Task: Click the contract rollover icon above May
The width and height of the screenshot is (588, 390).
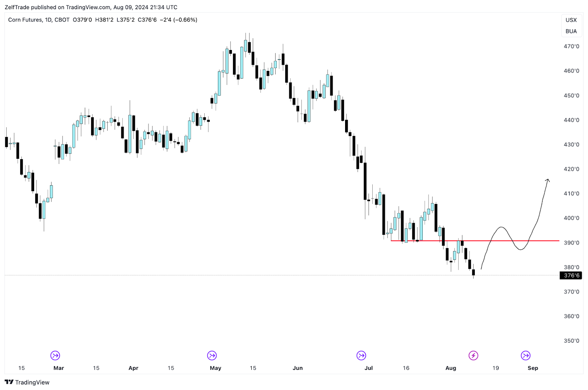Action: pyautogui.click(x=212, y=355)
